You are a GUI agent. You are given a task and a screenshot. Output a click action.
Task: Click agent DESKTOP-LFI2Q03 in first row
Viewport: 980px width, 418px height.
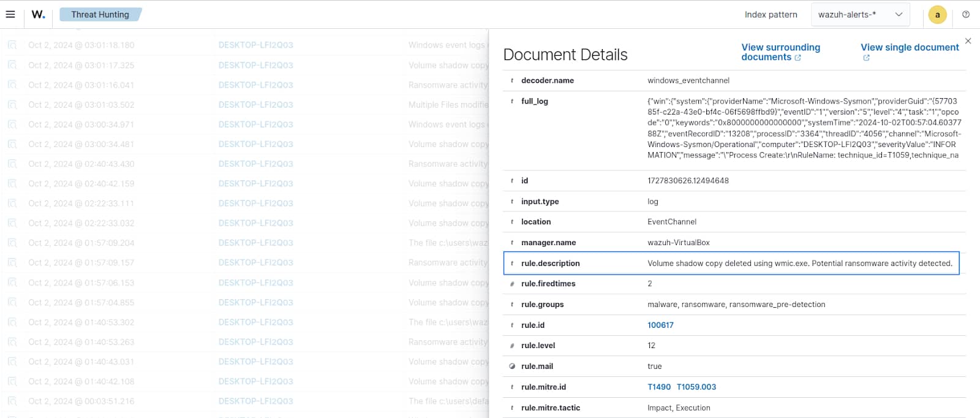(x=255, y=45)
